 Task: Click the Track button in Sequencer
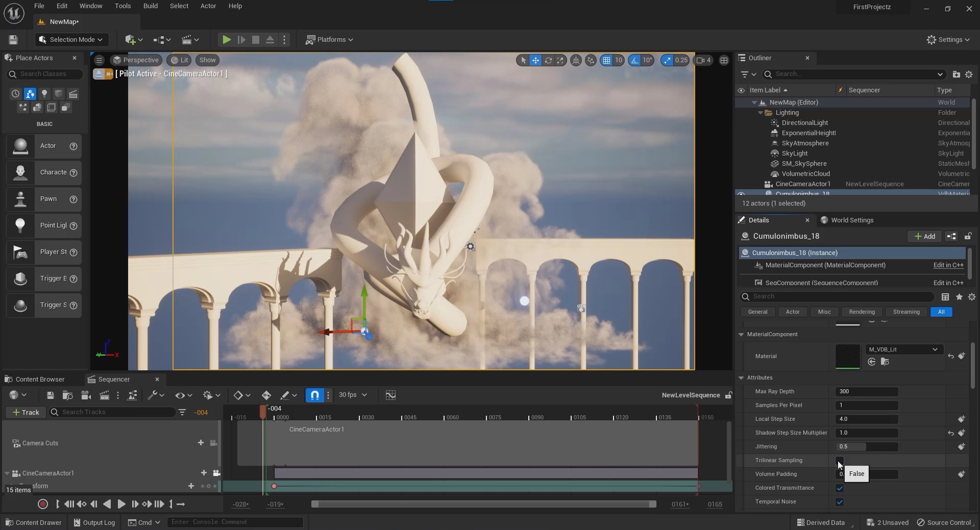[x=26, y=412]
